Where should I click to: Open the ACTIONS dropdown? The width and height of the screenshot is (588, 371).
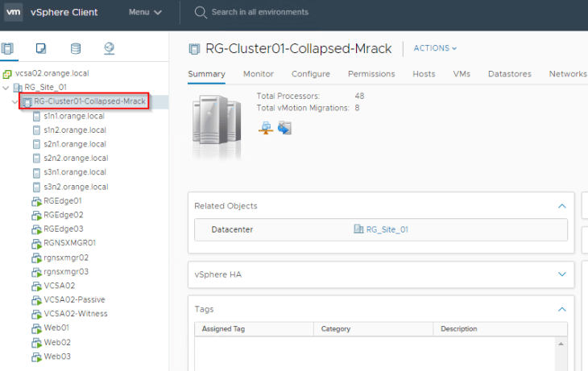[x=436, y=48]
